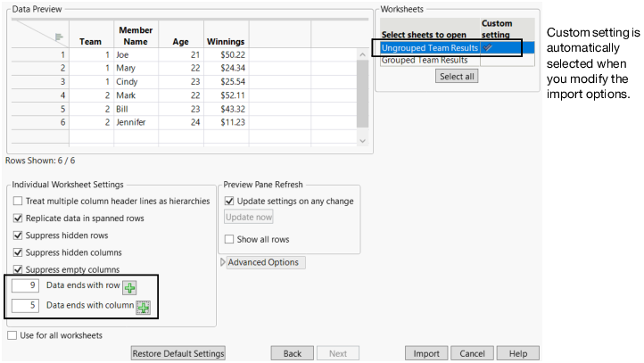
Task: Enable Treat multiple column header lines as hierarchies
Action: pos(18,202)
